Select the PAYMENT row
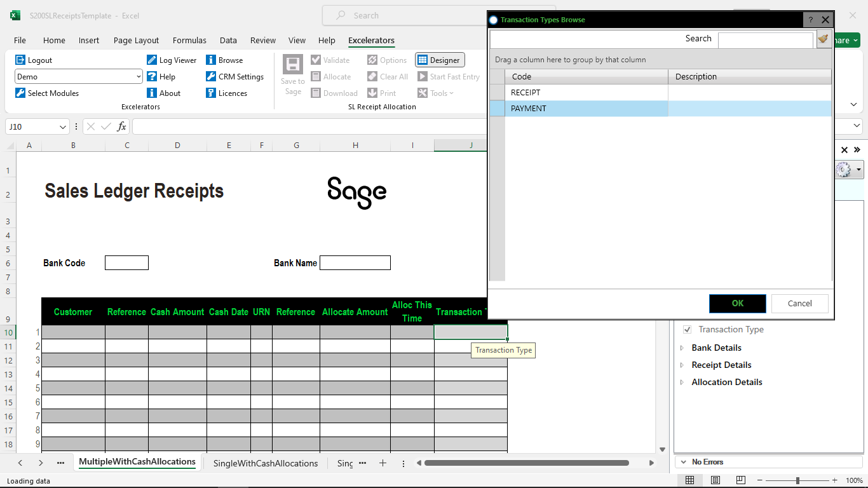The height and width of the screenshot is (488, 868). coord(661,109)
